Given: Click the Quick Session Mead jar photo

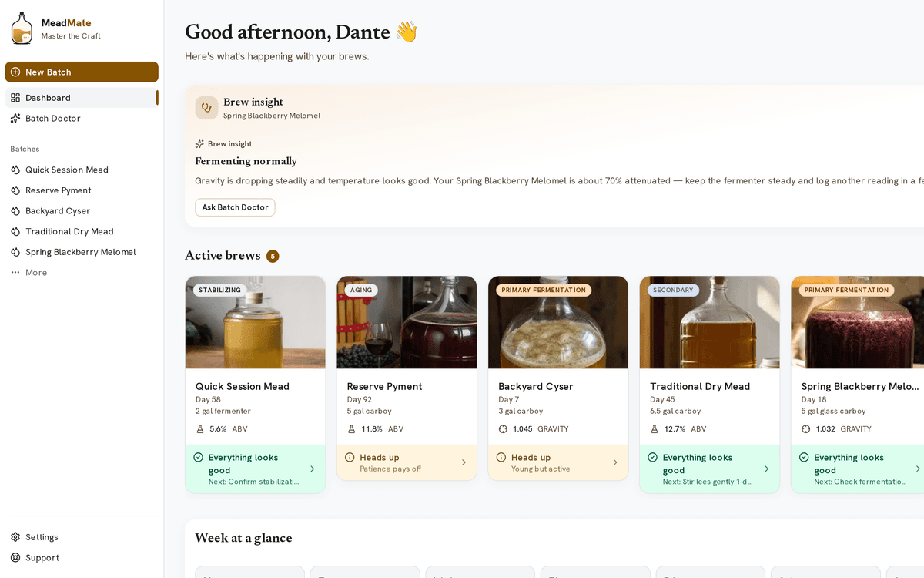Looking at the screenshot, I should 256,322.
